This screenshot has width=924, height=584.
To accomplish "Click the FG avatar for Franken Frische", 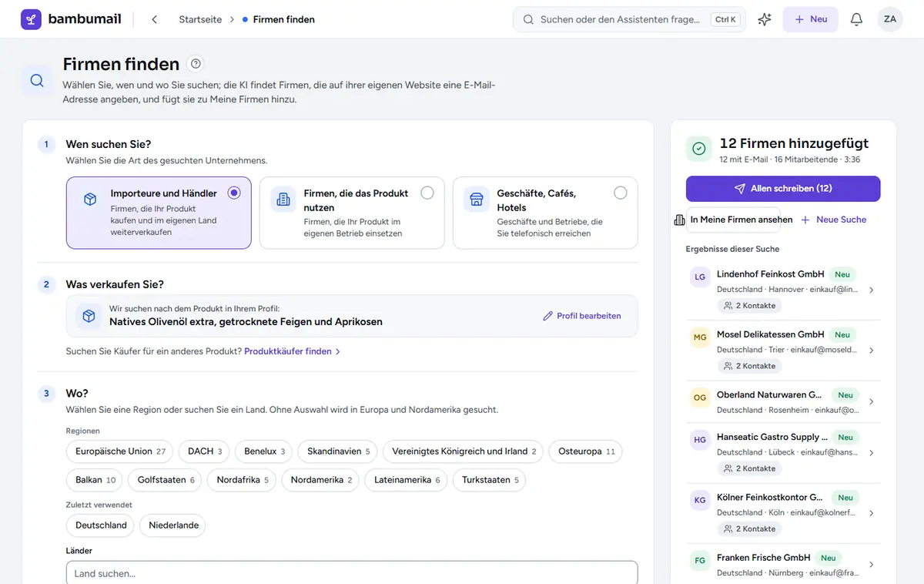I will click(700, 560).
